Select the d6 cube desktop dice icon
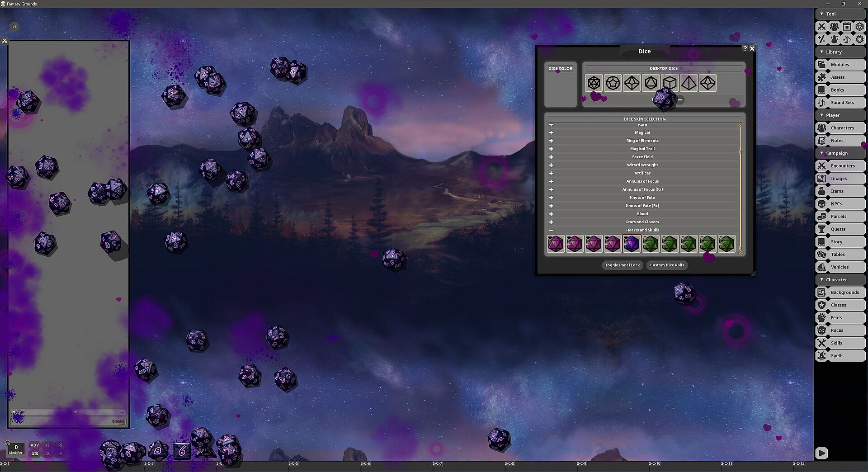Screen dimensions: 868x472 [670, 83]
